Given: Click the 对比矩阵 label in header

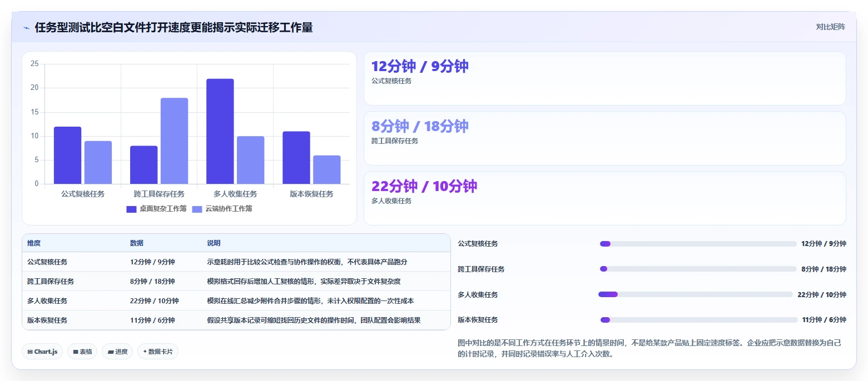Looking at the screenshot, I should 831,27.
